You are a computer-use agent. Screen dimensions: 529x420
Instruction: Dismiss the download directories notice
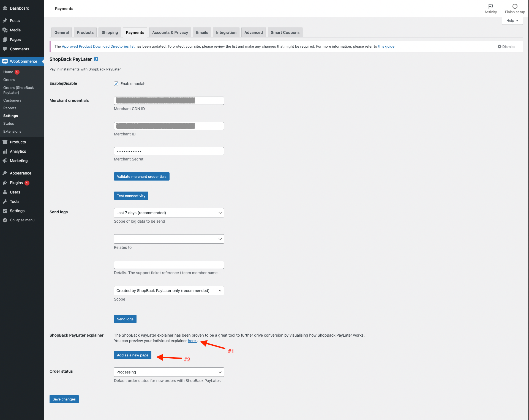[506, 47]
